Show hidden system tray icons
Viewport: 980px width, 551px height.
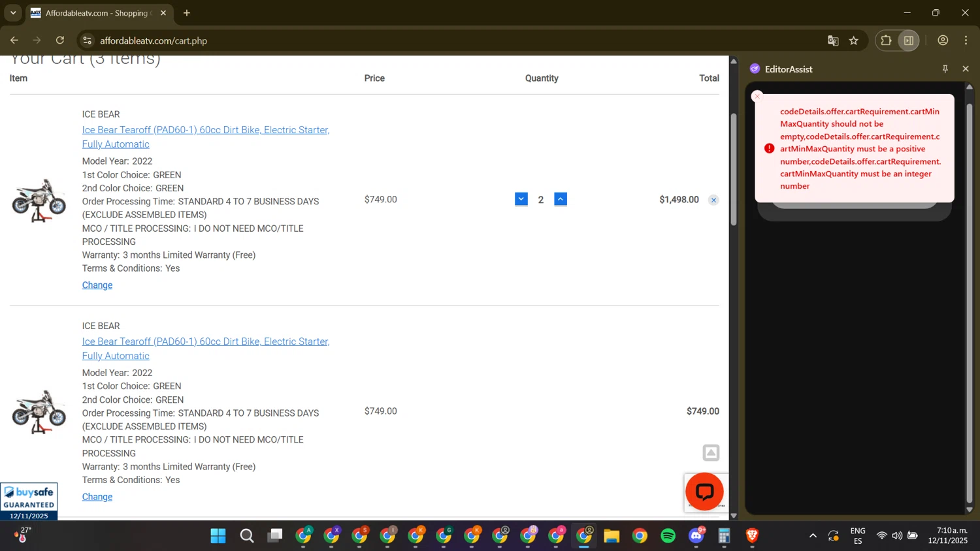[813, 536]
